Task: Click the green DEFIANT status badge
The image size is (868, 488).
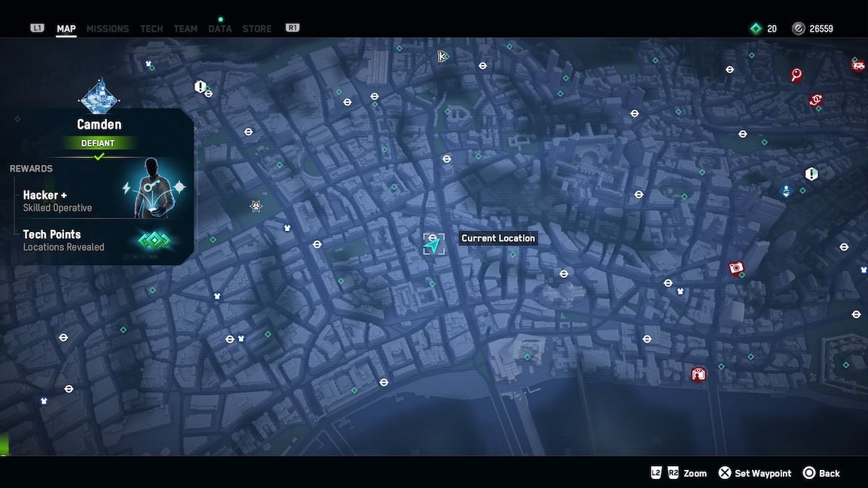Action: point(98,143)
